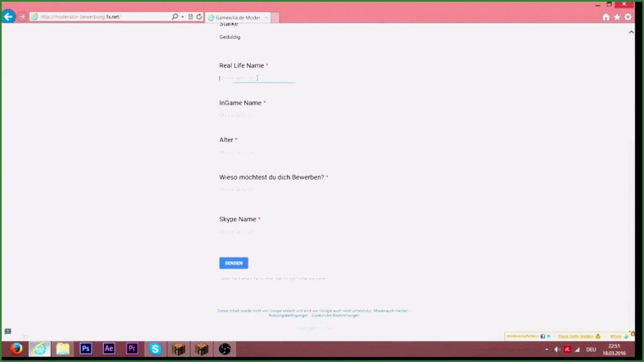The height and width of the screenshot is (362, 644).
Task: Click the Nutzungsbedingungen link
Action: pyautogui.click(x=288, y=315)
